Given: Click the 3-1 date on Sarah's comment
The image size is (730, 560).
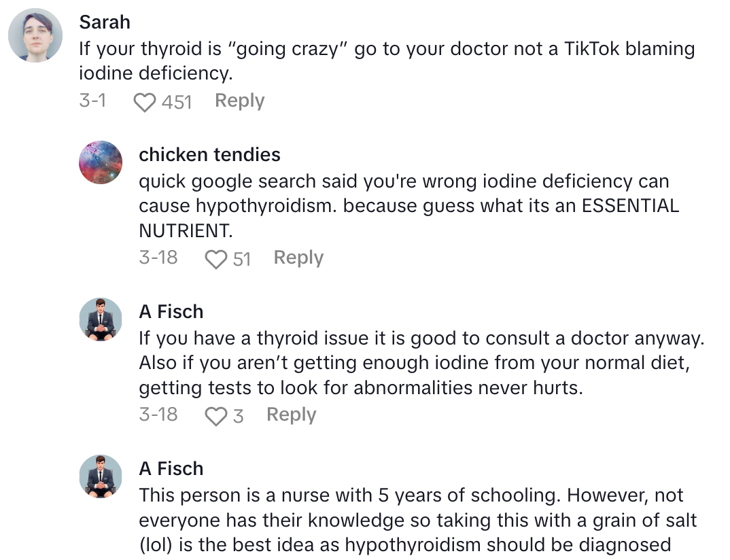Looking at the screenshot, I should point(92,101).
